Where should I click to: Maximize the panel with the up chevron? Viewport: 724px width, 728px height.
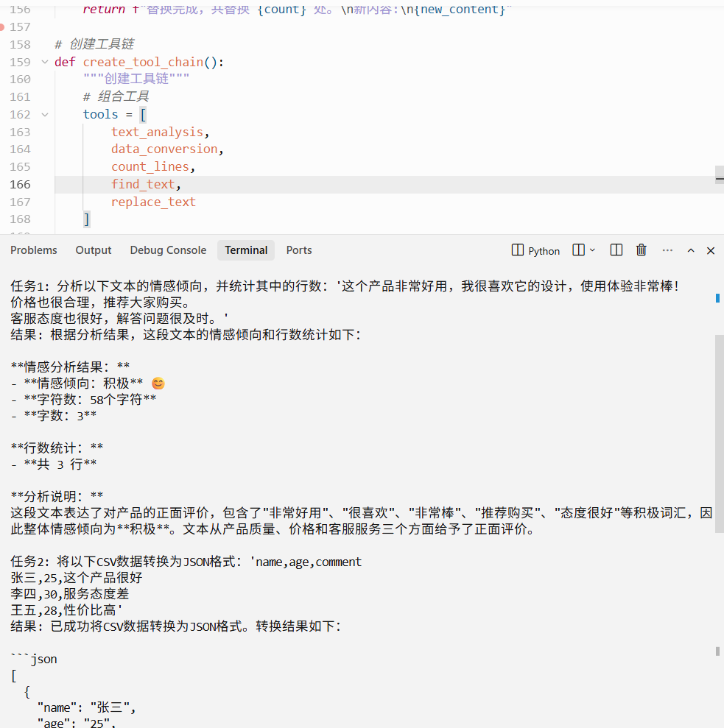pyautogui.click(x=691, y=251)
